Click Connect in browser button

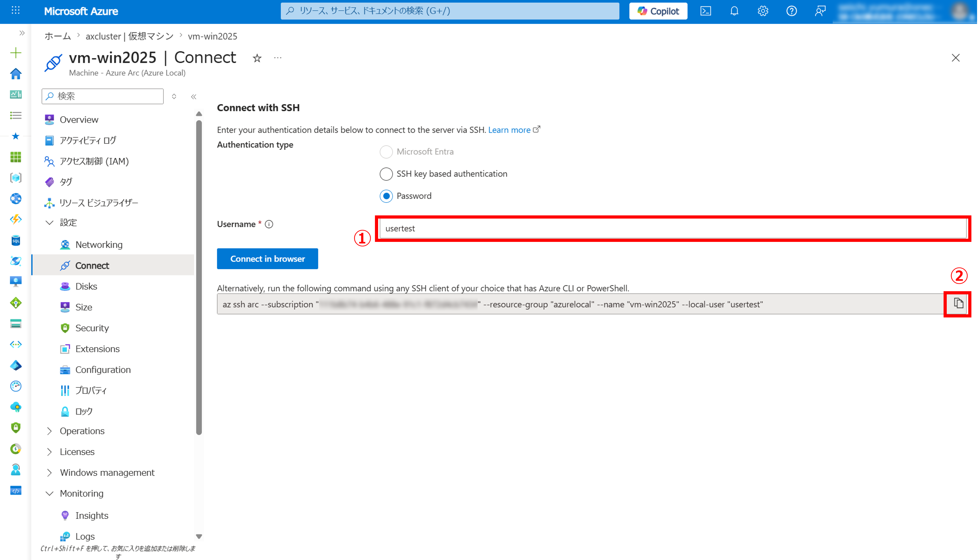click(x=267, y=259)
